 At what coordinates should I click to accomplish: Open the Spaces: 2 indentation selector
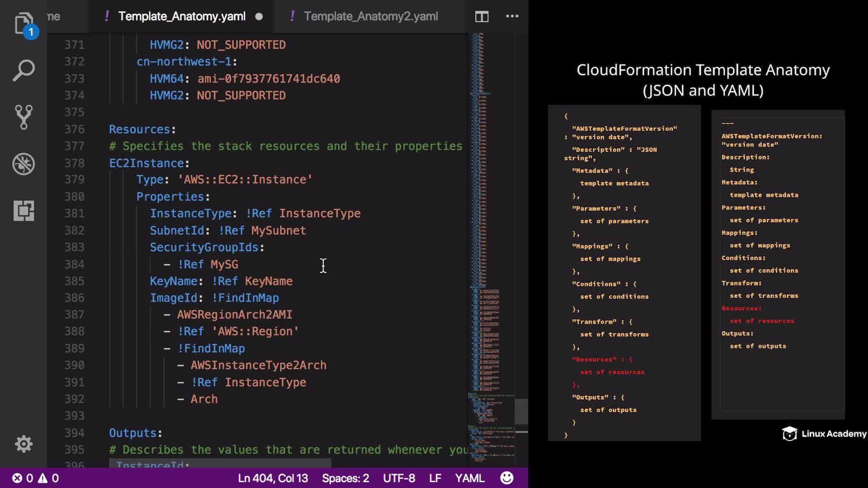(x=345, y=478)
